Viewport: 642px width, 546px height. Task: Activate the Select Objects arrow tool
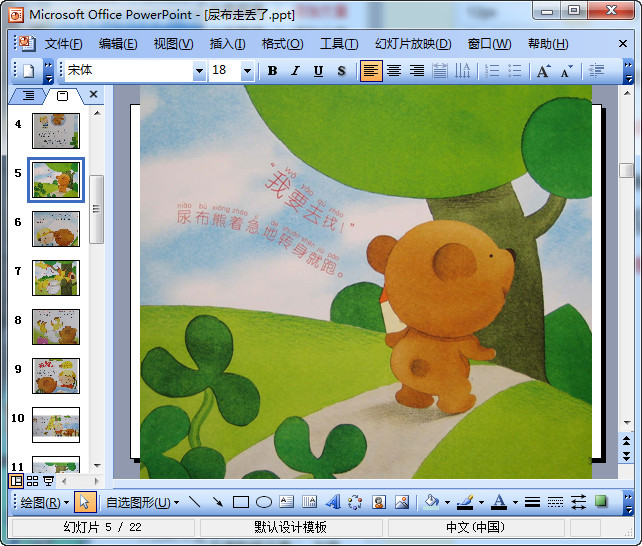pos(85,502)
